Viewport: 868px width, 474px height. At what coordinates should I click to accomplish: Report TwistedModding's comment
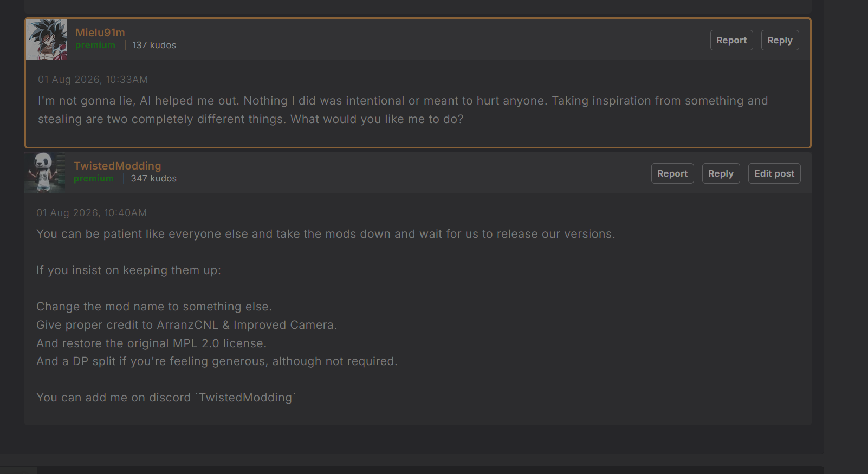(672, 173)
